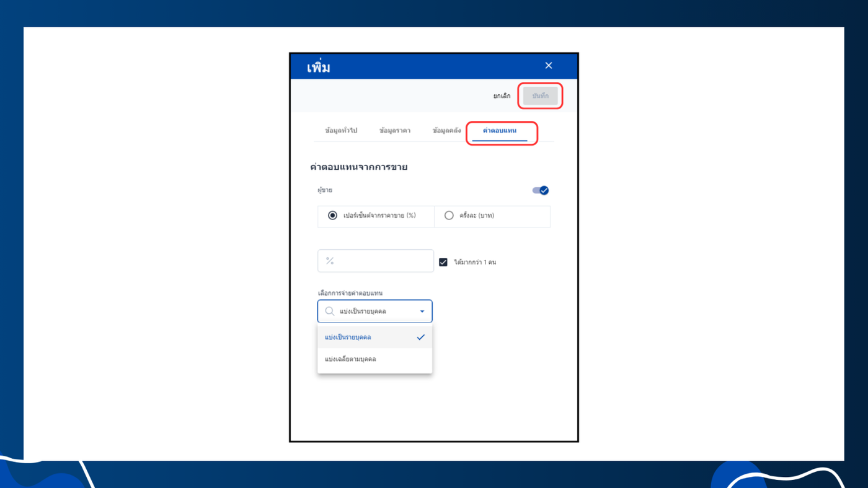The height and width of the screenshot is (488, 868).
Task: Select the ค่าตอบแทน tab
Action: 500,131
